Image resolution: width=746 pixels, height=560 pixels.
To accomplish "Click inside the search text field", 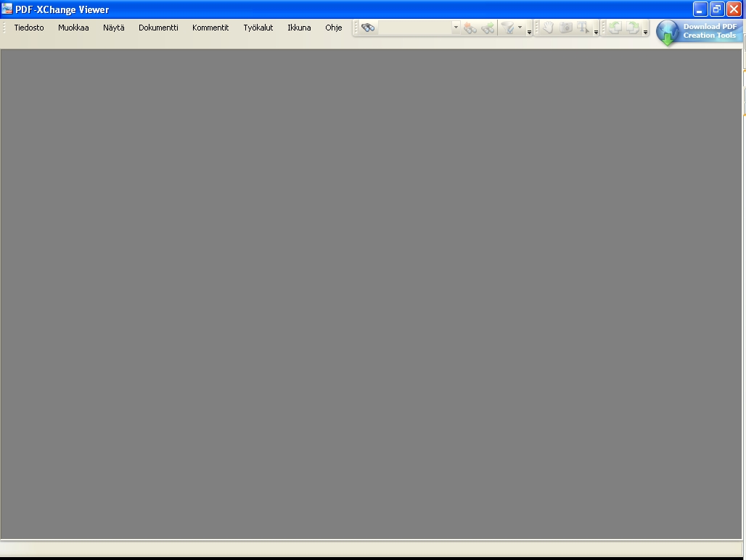I will [x=414, y=28].
